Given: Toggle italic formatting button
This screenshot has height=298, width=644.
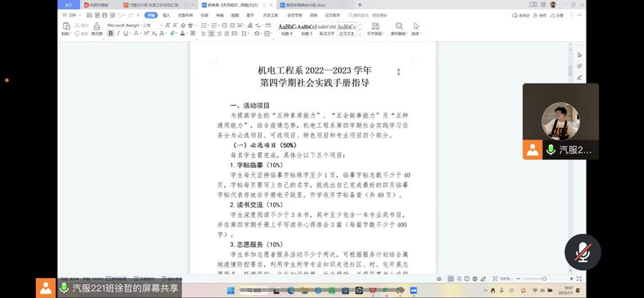Looking at the screenshot, I should click(118, 34).
